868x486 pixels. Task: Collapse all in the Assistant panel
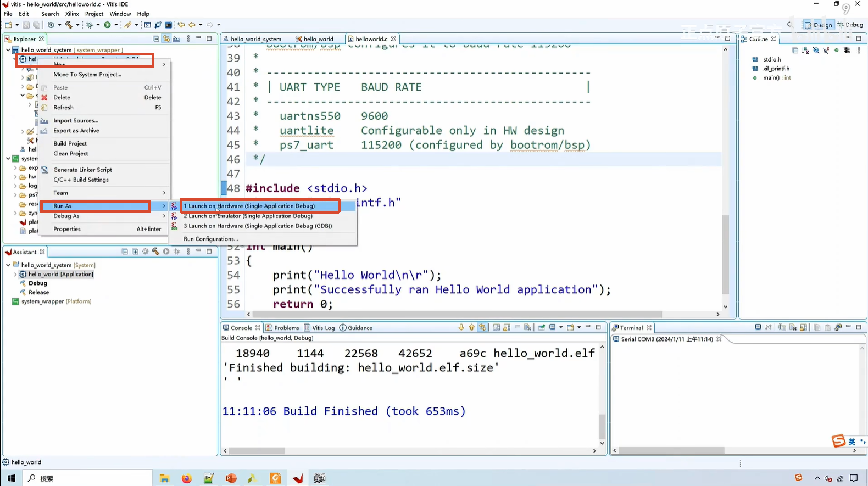(x=125, y=252)
